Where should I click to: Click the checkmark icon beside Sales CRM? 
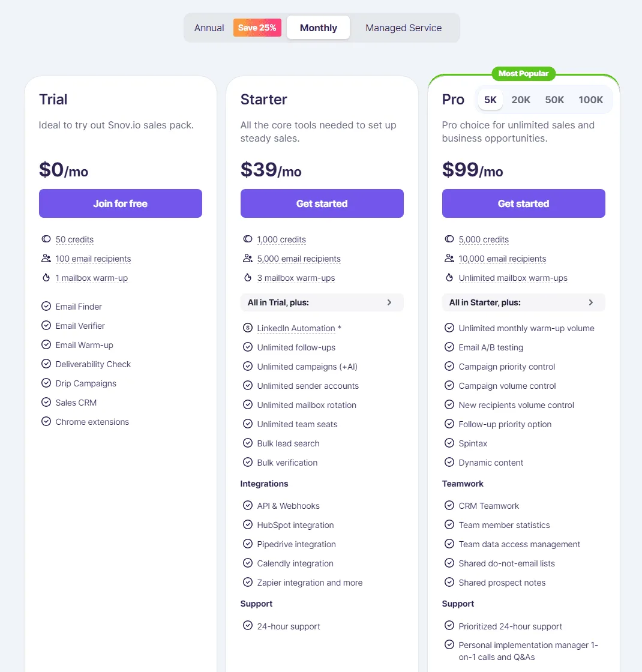(x=46, y=403)
